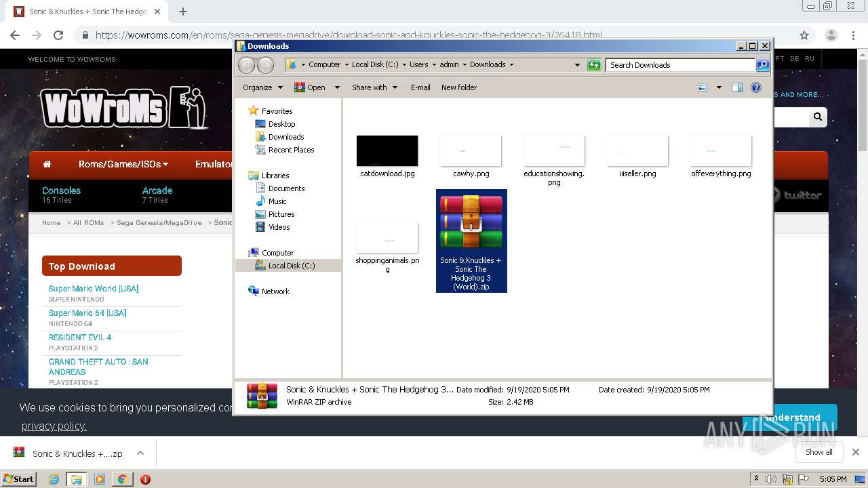Open the Explorer help icon

[x=756, y=87]
